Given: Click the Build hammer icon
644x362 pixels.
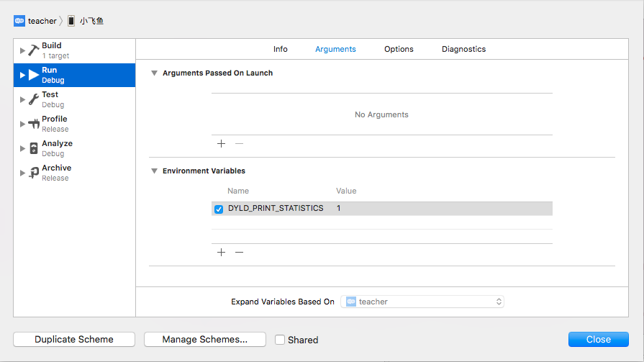Looking at the screenshot, I should 34,50.
